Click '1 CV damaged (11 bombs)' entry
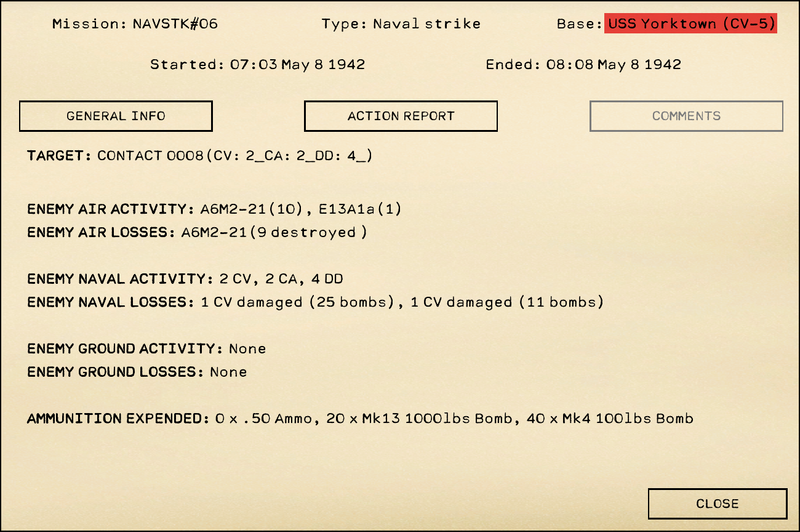The width and height of the screenshot is (800, 532). (507, 302)
